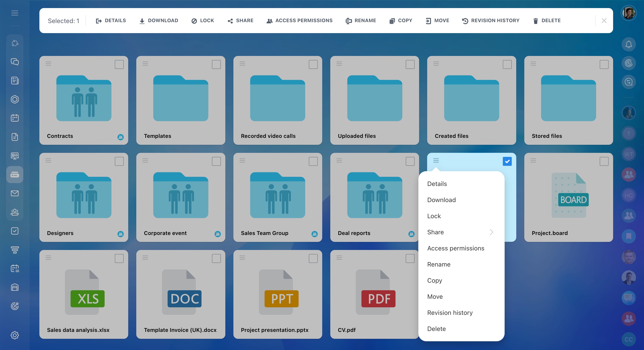The height and width of the screenshot is (350, 644).
Task: Close the selection toolbar with X
Action: point(604,21)
